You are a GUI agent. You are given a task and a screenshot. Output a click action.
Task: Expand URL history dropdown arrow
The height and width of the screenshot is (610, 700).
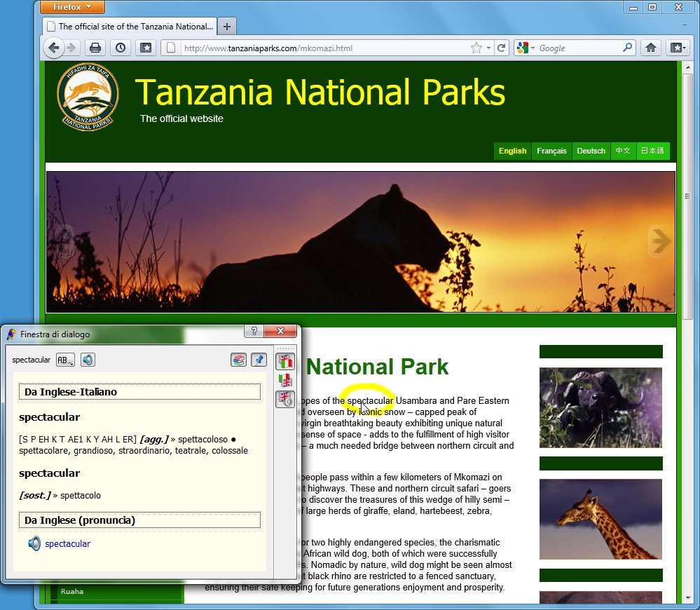pos(488,48)
